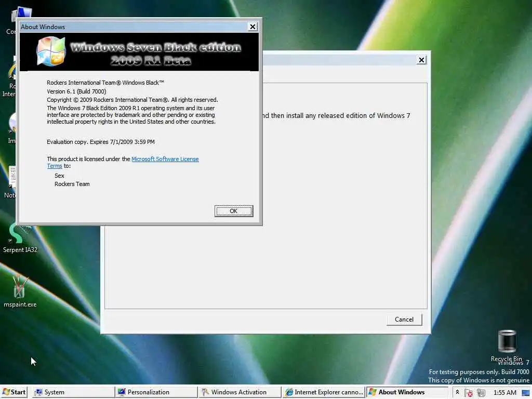Viewport: 532px width, 399px height.
Task: Click 'Rockers Team' licensee text
Action: (x=72, y=184)
